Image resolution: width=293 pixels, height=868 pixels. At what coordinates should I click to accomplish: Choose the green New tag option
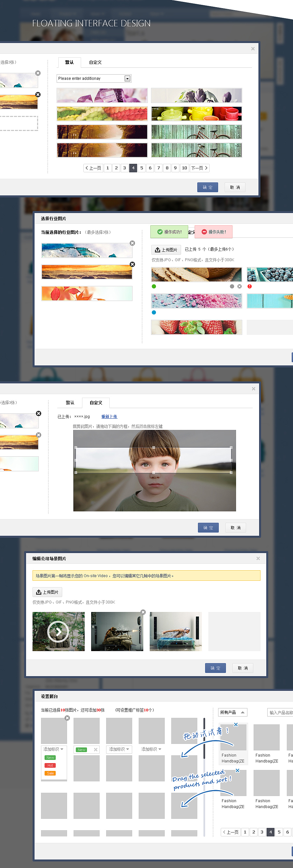click(50, 758)
